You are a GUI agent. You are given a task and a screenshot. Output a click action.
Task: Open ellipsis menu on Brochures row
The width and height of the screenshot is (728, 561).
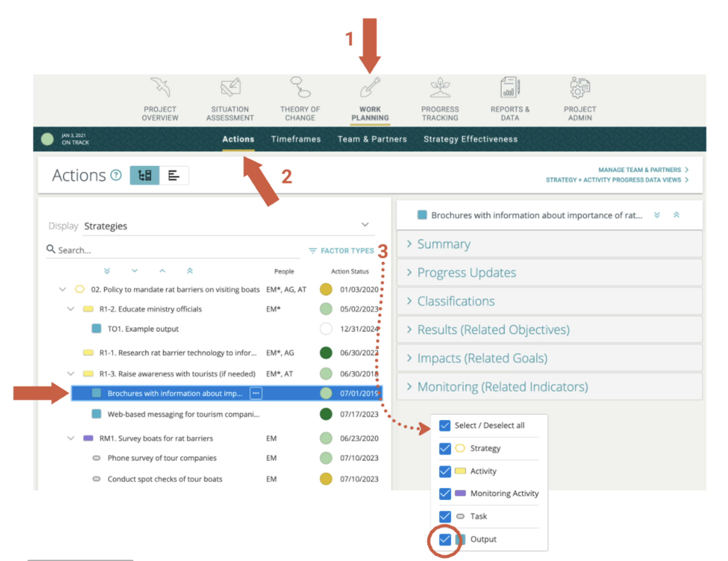pos(256,393)
